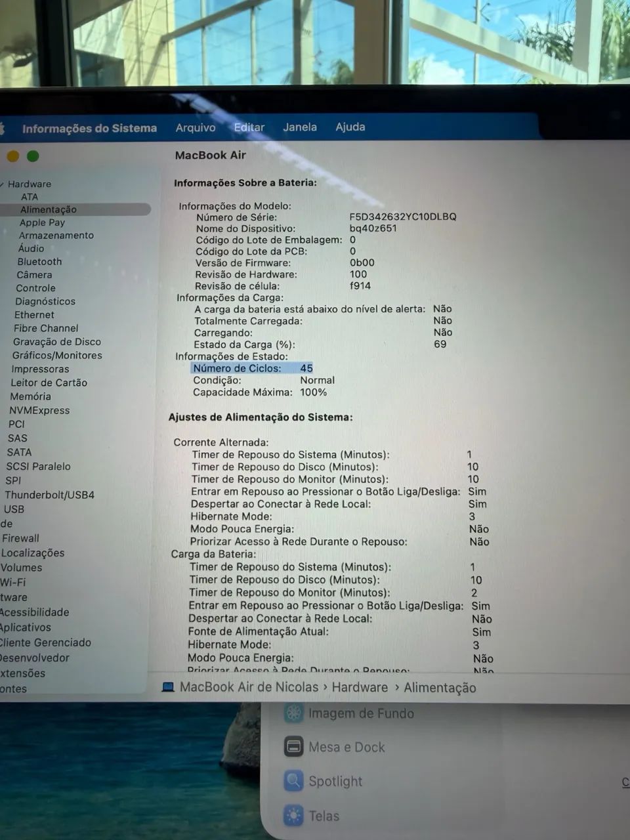Select Firewall in the sidebar
The width and height of the screenshot is (630, 840).
click(20, 538)
